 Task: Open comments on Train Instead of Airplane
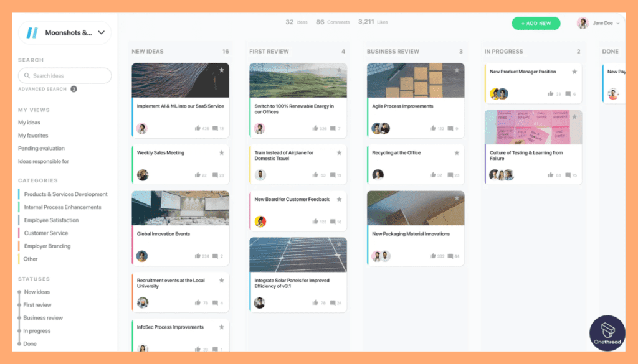coord(333,175)
